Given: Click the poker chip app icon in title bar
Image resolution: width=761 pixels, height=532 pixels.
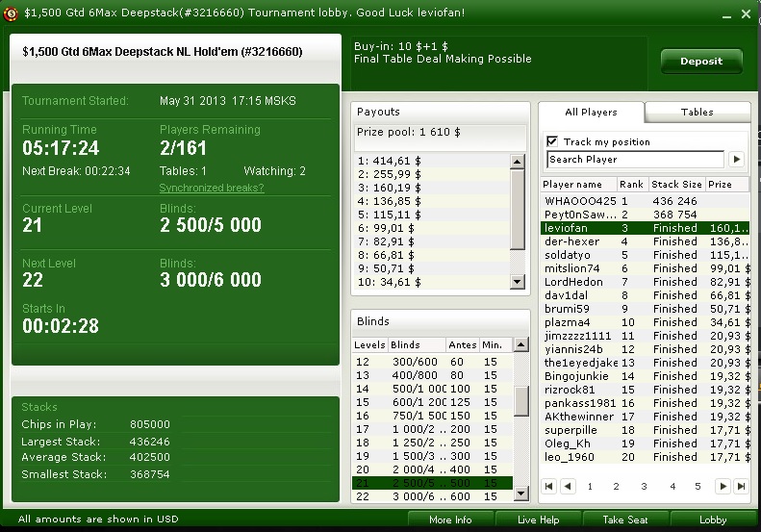Looking at the screenshot, I should pos(10,13).
